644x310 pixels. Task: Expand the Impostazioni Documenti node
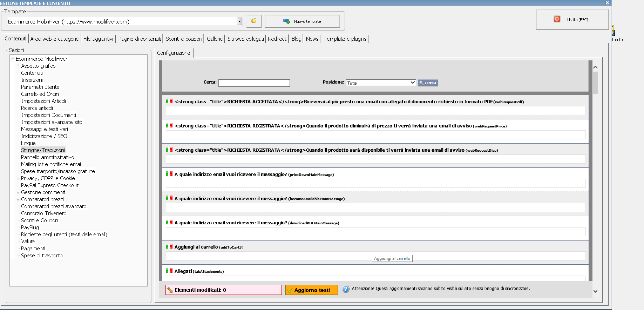(x=18, y=115)
